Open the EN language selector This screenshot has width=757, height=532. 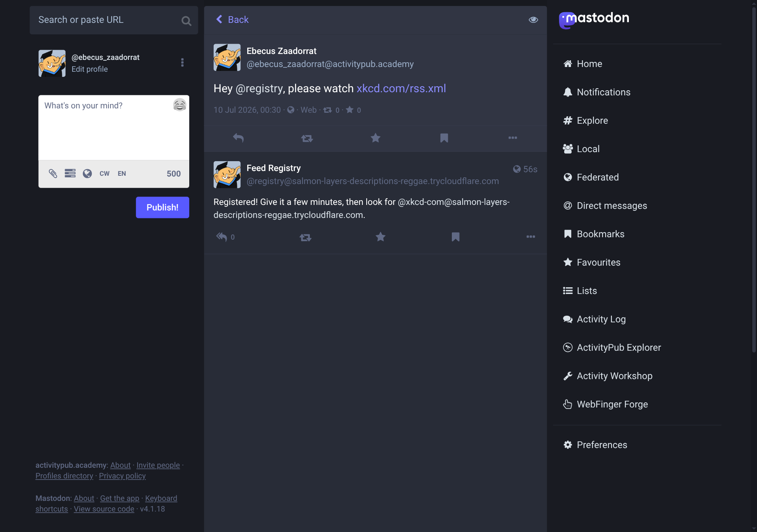(122, 174)
